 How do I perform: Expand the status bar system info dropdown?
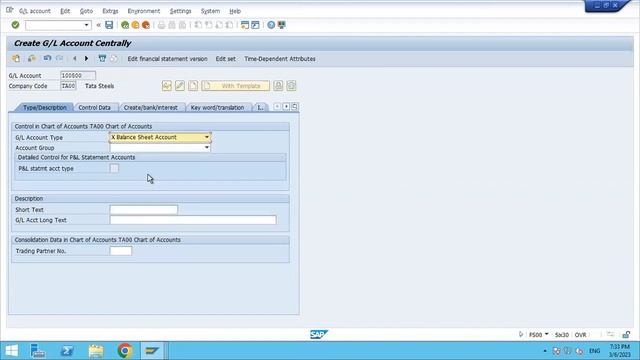[547, 334]
